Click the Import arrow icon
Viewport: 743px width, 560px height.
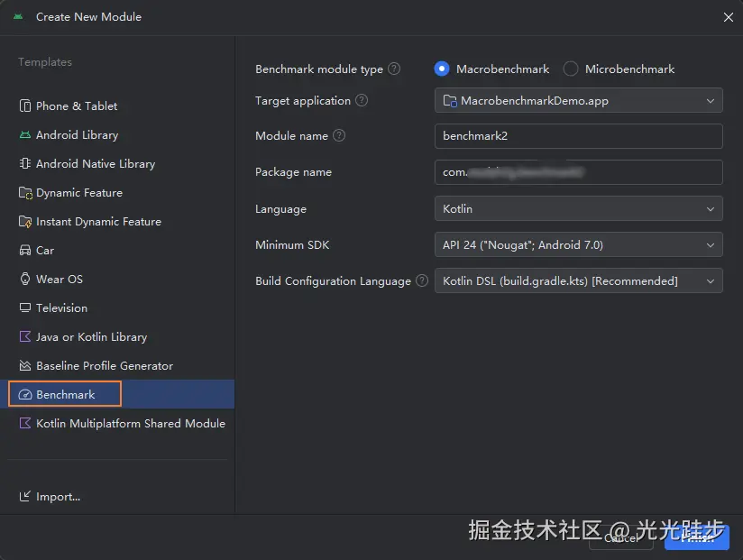(25, 496)
